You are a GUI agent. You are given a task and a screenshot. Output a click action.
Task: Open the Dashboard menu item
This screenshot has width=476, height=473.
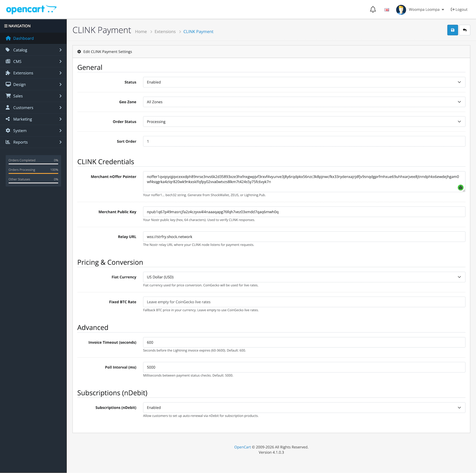(33, 38)
